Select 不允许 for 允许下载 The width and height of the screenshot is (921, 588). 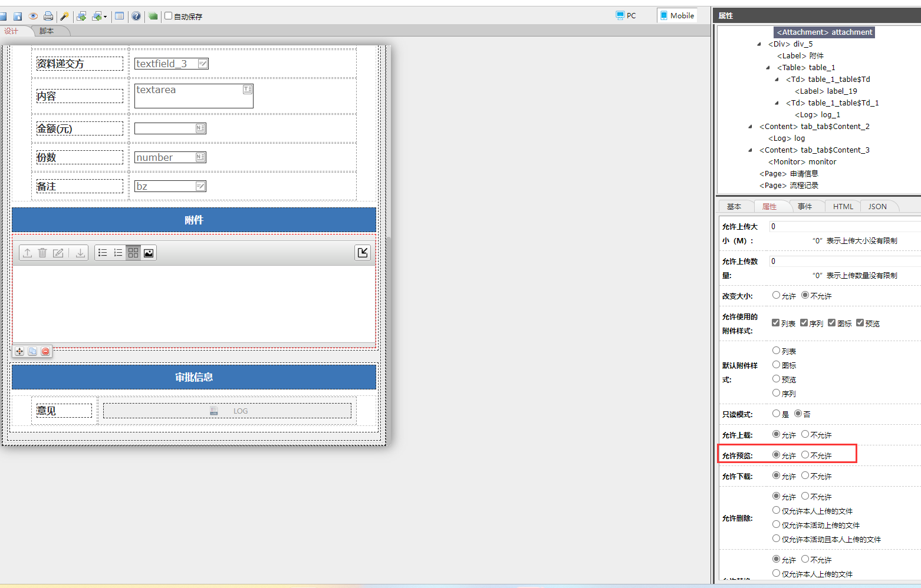pos(805,475)
